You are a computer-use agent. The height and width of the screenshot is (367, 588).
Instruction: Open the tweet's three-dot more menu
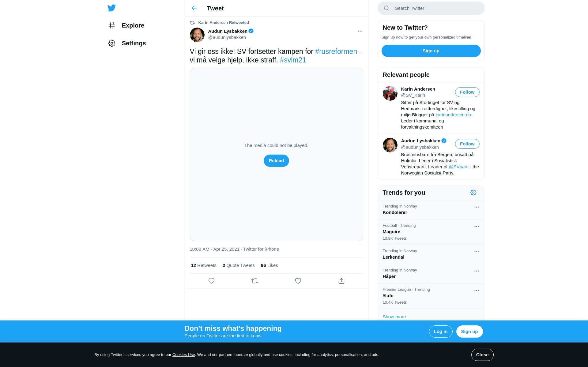[360, 31]
